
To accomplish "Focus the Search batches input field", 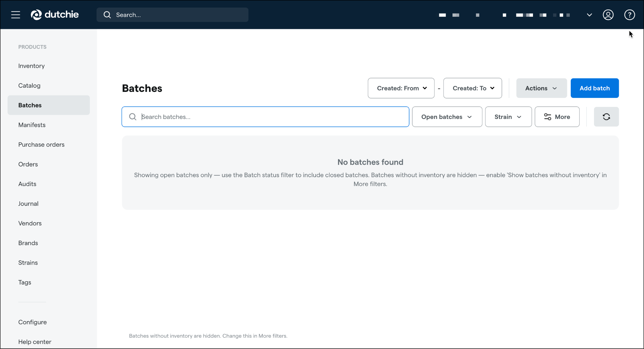I will coord(265,117).
